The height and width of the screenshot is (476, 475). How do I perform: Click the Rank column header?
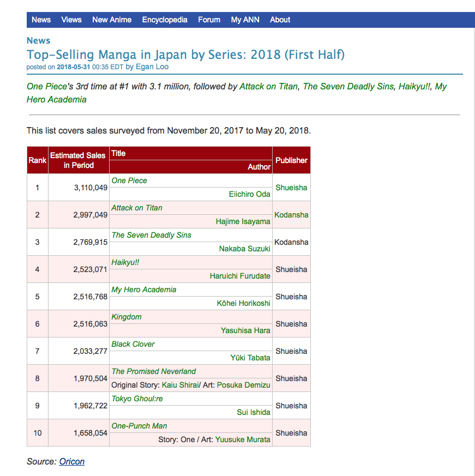37,160
